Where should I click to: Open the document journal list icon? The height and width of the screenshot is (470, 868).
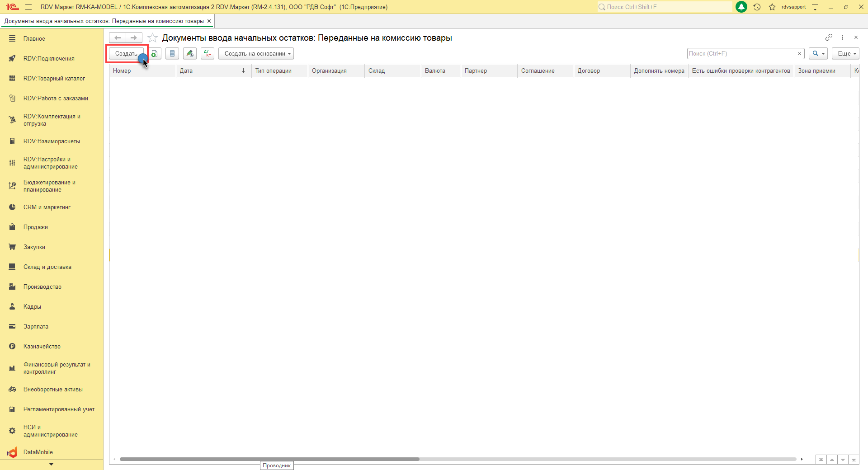click(x=172, y=53)
